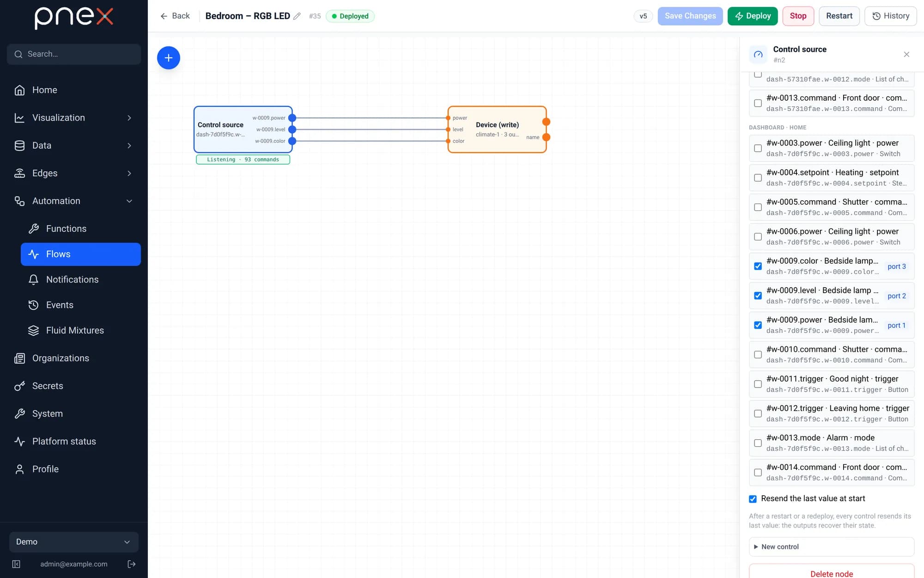Click the collapse sidebar icon

pyautogui.click(x=16, y=564)
